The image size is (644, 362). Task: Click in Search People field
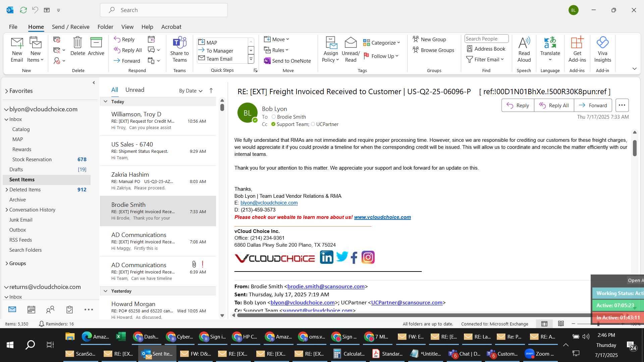(486, 39)
